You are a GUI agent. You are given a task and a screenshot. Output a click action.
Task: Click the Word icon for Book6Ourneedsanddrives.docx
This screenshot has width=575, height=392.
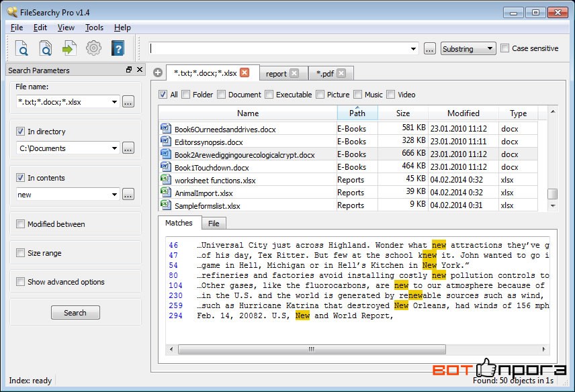tap(166, 128)
